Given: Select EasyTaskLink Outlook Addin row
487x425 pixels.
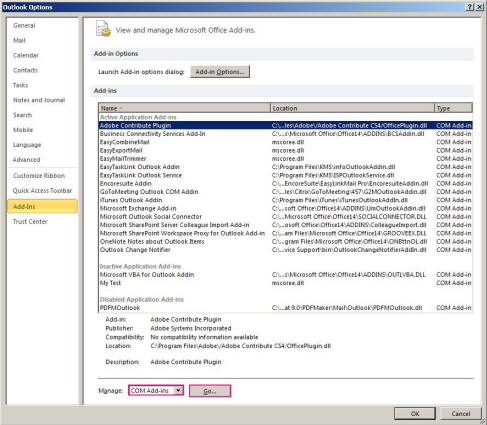Looking at the screenshot, I should pos(285,167).
